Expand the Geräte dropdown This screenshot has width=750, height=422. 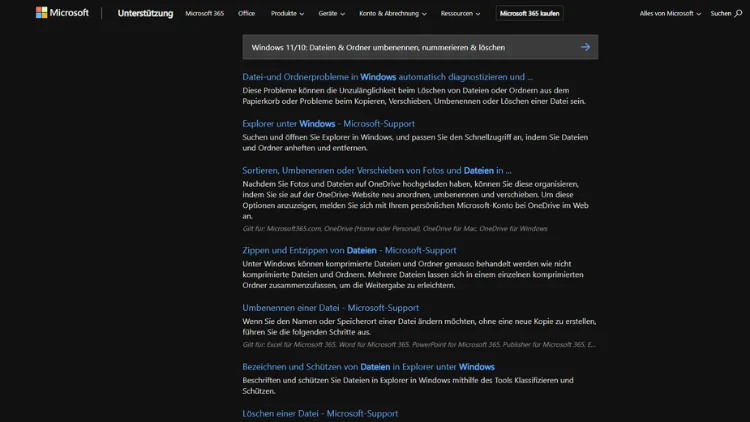coord(331,13)
